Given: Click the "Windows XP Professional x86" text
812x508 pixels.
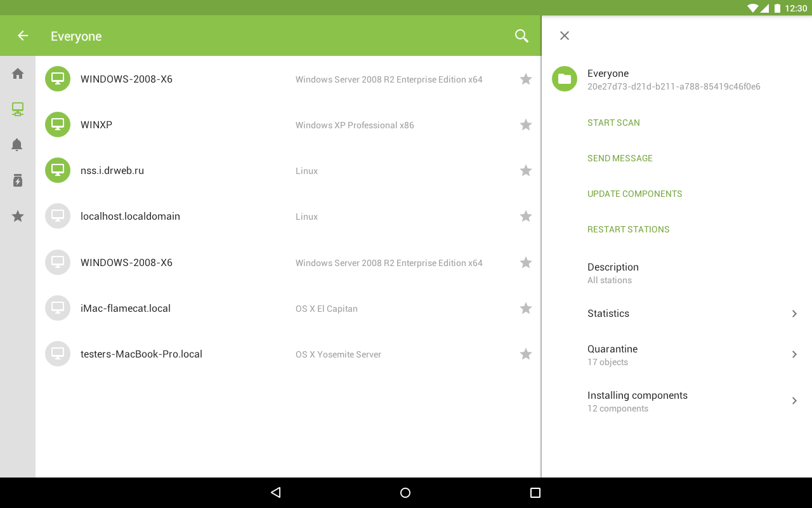Looking at the screenshot, I should (x=355, y=125).
